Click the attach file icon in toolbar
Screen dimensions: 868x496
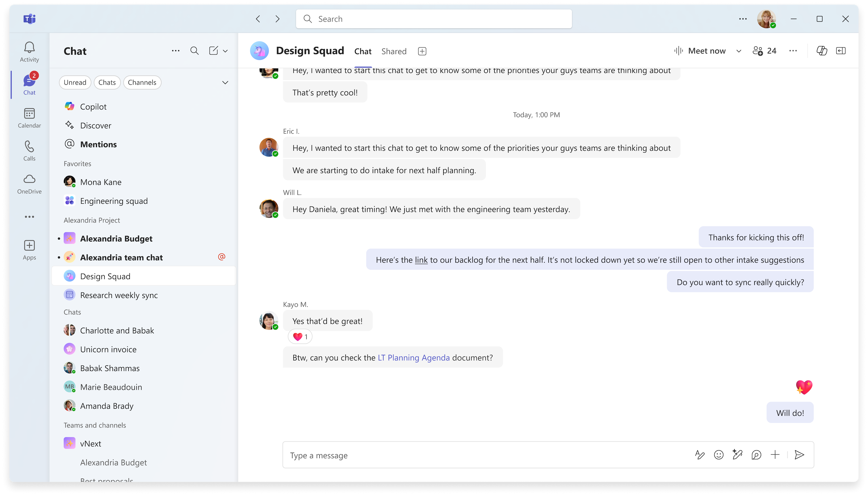[x=775, y=455]
